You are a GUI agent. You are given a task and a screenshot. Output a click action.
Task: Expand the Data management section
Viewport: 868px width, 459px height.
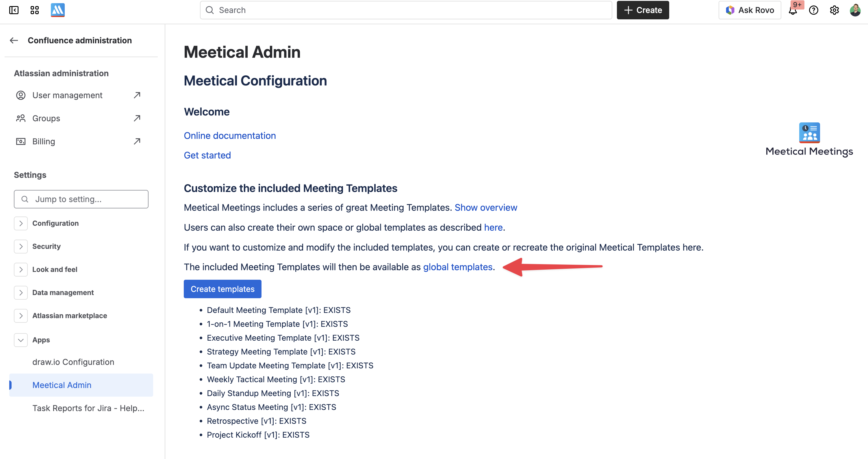[21, 293]
